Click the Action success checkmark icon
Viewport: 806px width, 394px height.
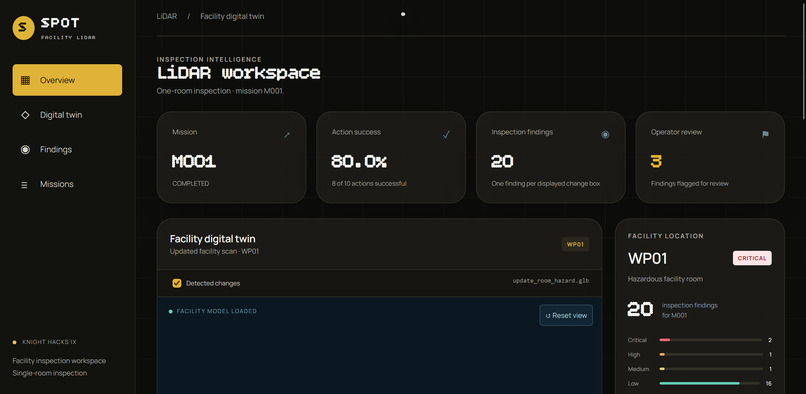pos(446,135)
